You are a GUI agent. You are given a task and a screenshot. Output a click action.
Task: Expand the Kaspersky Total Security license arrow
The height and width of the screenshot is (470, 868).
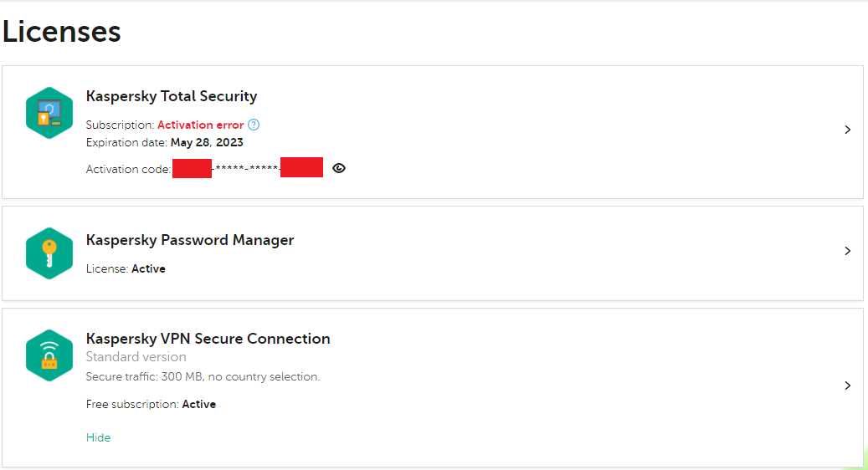tap(847, 130)
